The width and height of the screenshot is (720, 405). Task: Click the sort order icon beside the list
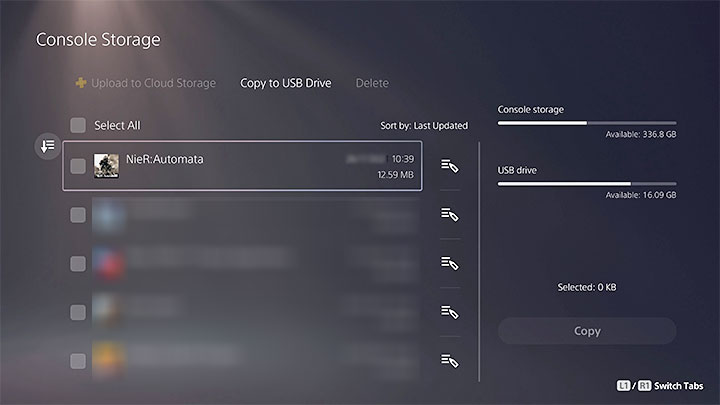[47, 146]
